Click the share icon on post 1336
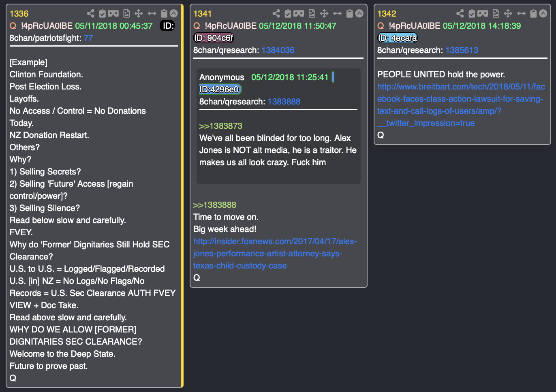The image size is (556, 392). pyautogui.click(x=91, y=13)
